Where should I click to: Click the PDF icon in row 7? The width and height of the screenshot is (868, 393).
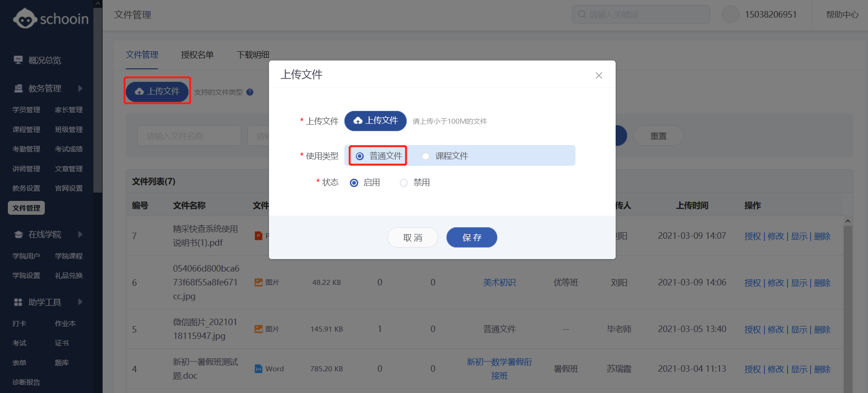click(258, 236)
